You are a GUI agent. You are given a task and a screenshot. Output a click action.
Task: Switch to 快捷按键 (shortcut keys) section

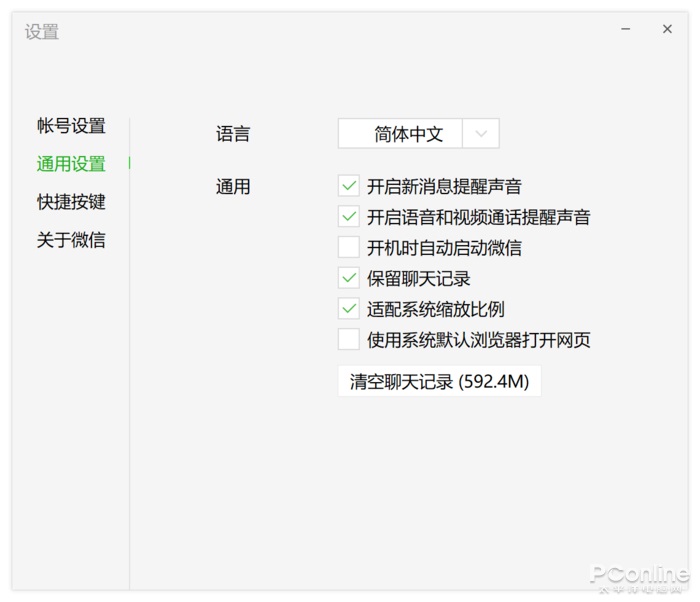(x=71, y=201)
